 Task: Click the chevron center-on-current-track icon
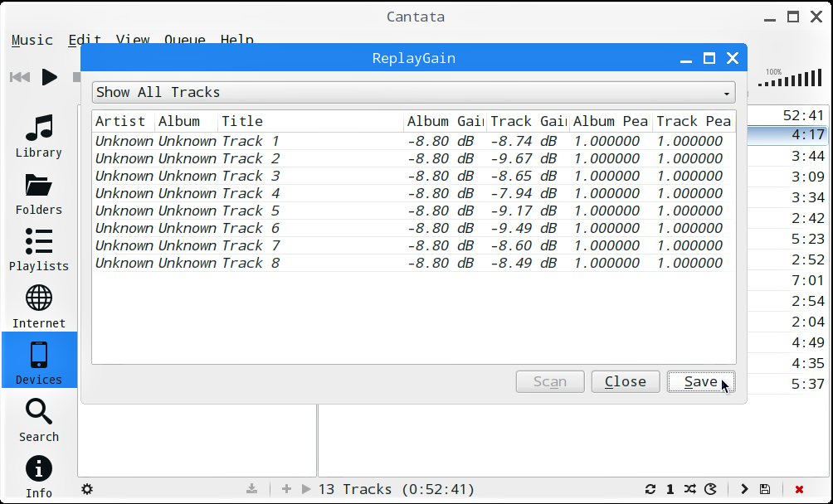744,489
